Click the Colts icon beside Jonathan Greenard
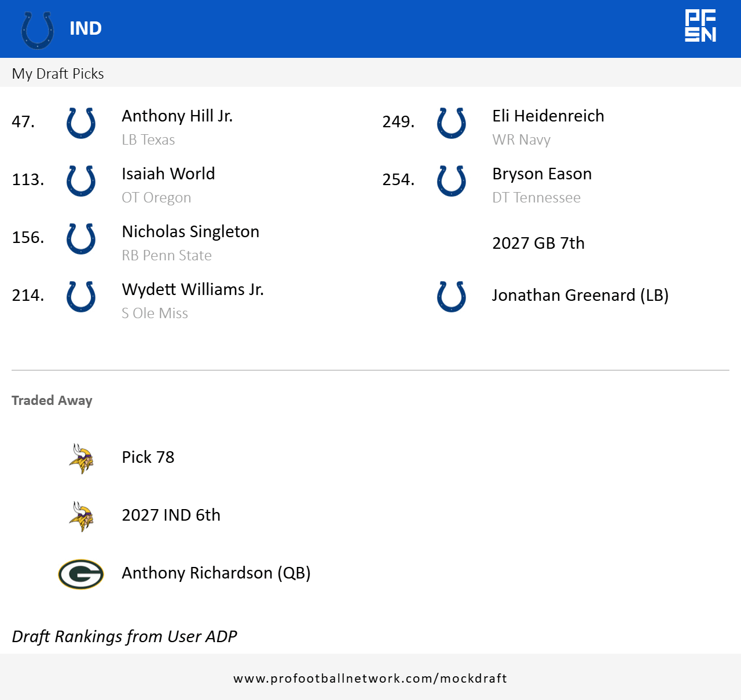 [452, 296]
